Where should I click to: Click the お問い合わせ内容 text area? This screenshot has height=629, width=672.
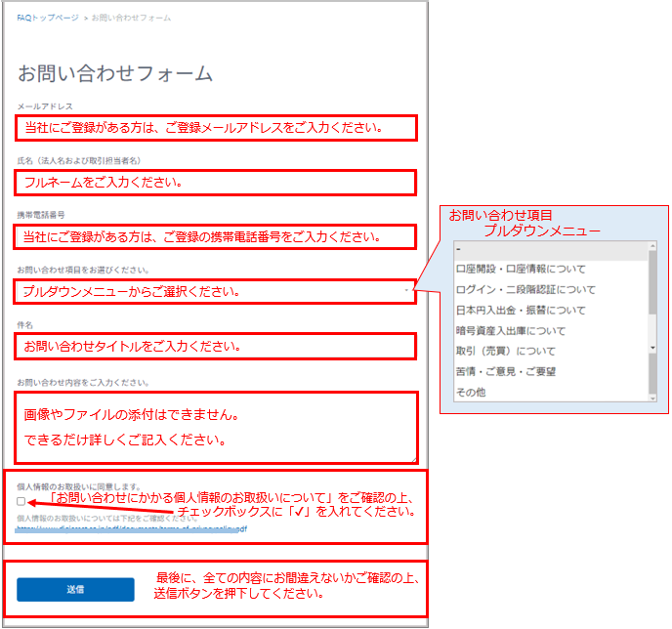[217, 428]
